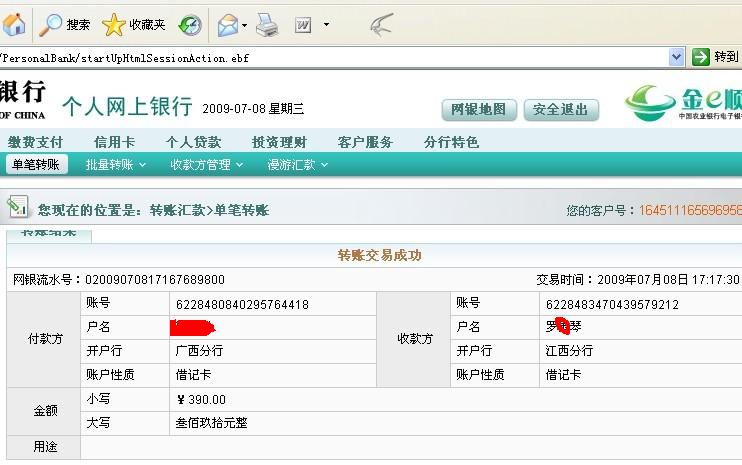Image resolution: width=742 pixels, height=465 pixels.
Task: Click payee account number 6228483470439579212
Action: (612, 304)
